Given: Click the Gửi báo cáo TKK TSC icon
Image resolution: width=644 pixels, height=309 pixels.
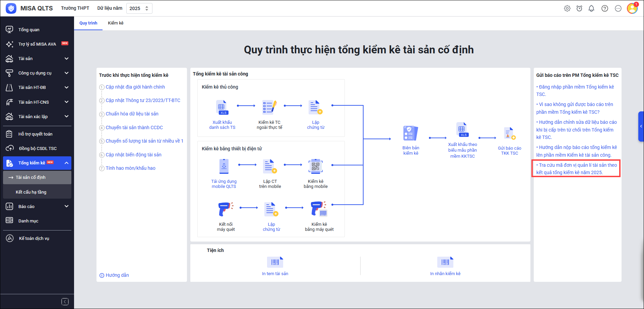Looking at the screenshot, I should click(509, 134).
